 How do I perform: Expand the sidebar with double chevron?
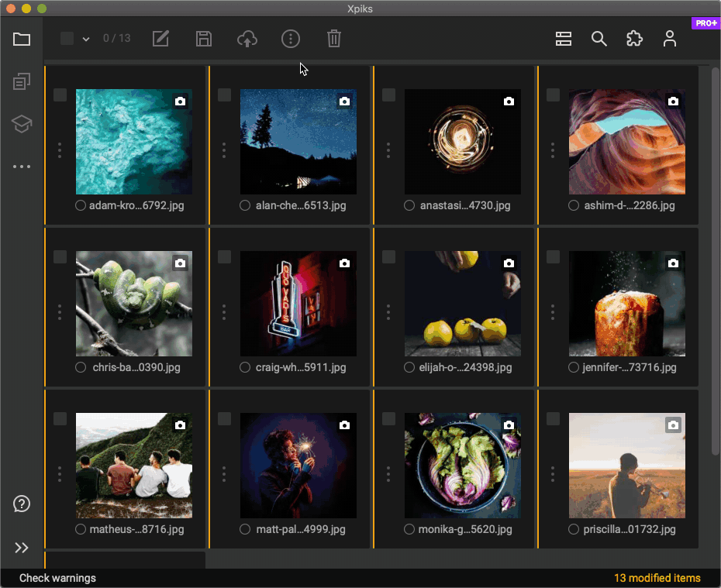pyautogui.click(x=22, y=548)
